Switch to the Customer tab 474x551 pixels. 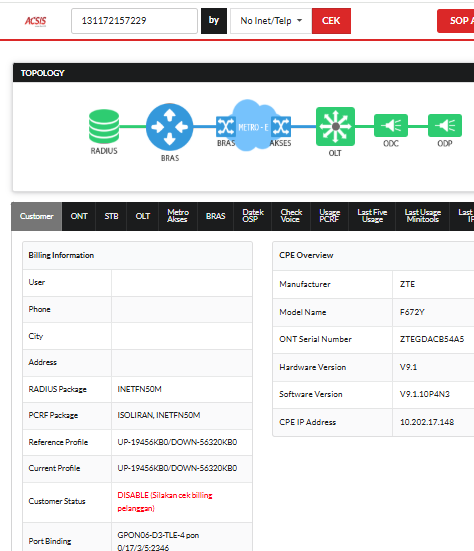(37, 216)
